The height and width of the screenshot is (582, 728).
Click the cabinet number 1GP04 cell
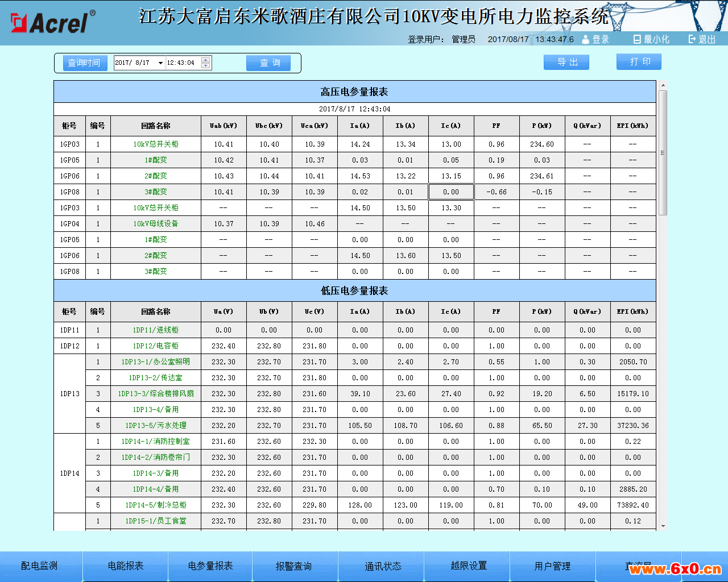[x=70, y=224]
